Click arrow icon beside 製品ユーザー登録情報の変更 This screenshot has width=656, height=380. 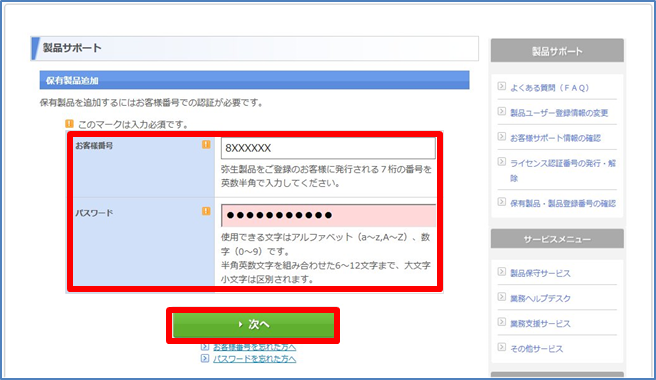[502, 111]
